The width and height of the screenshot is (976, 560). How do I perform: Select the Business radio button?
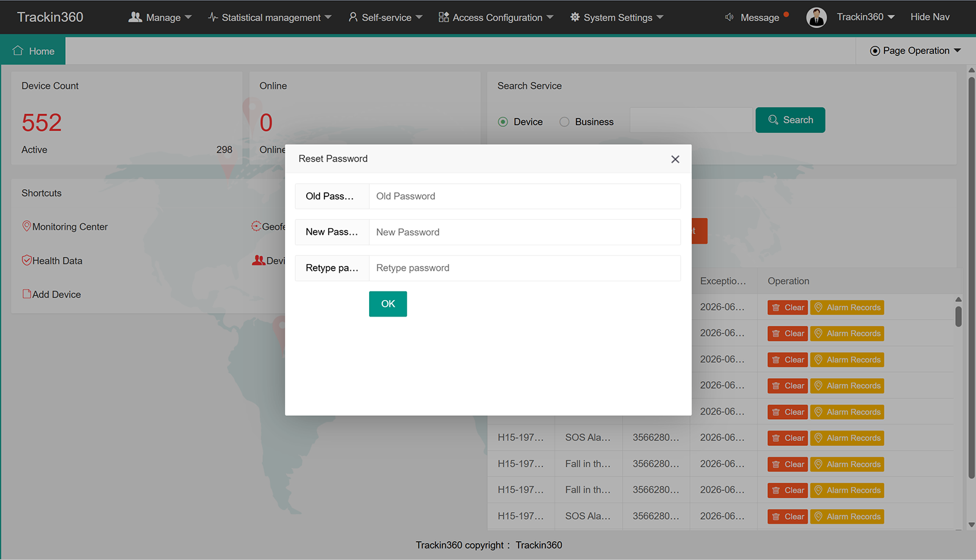(x=564, y=122)
